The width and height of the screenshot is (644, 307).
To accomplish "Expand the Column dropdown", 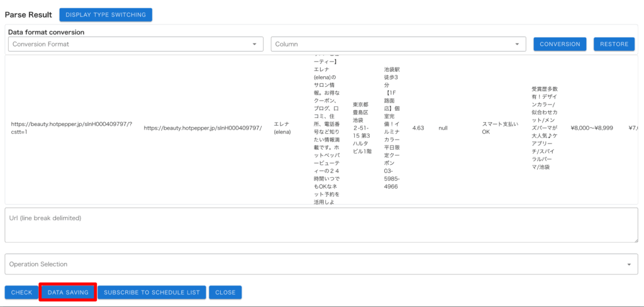I will [397, 44].
